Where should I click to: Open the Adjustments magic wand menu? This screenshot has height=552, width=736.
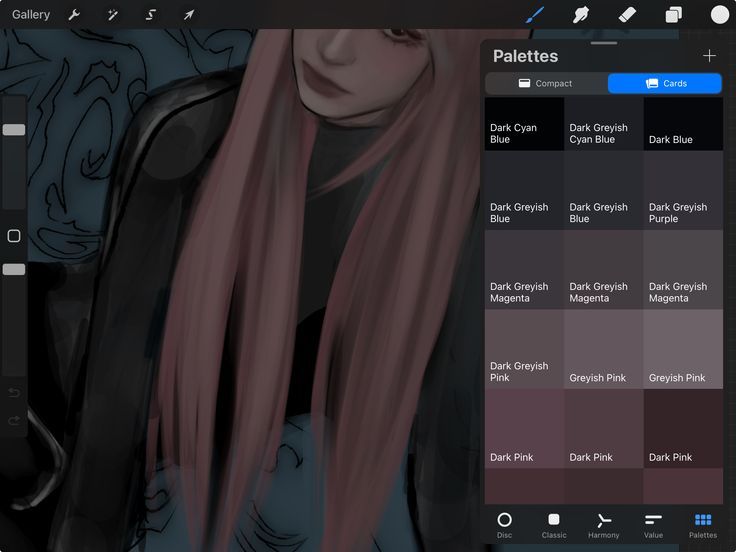[113, 15]
